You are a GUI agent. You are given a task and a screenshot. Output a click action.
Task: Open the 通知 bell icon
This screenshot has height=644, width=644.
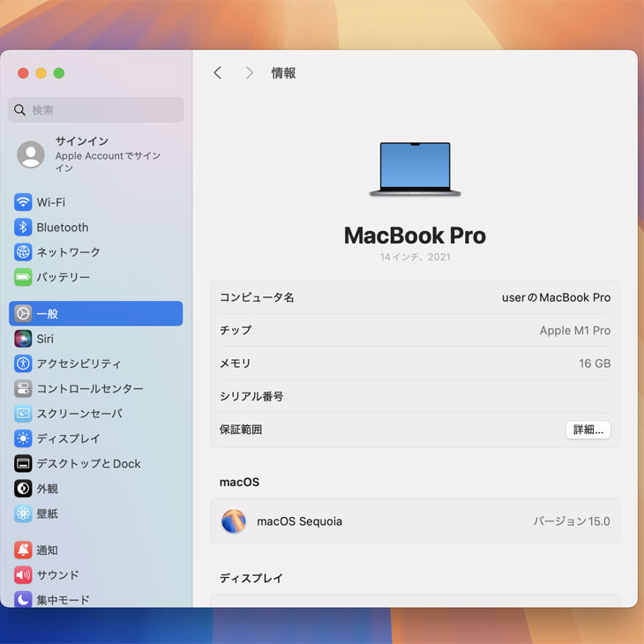(x=23, y=550)
